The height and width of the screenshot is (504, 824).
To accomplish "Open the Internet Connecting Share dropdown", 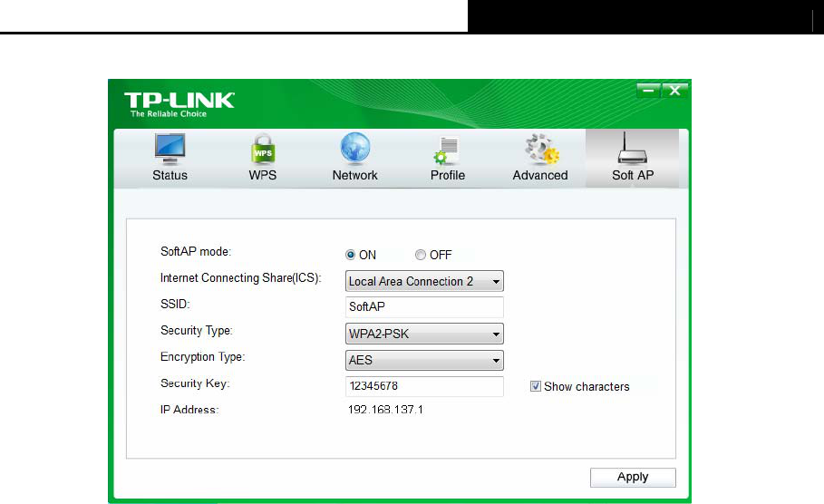I will [424, 281].
